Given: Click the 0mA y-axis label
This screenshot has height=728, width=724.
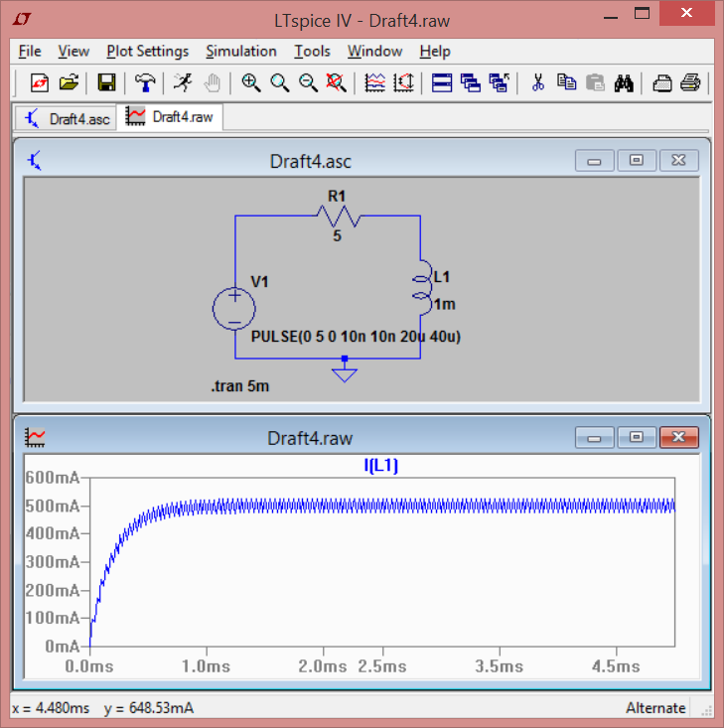Looking at the screenshot, I should pos(63,647).
